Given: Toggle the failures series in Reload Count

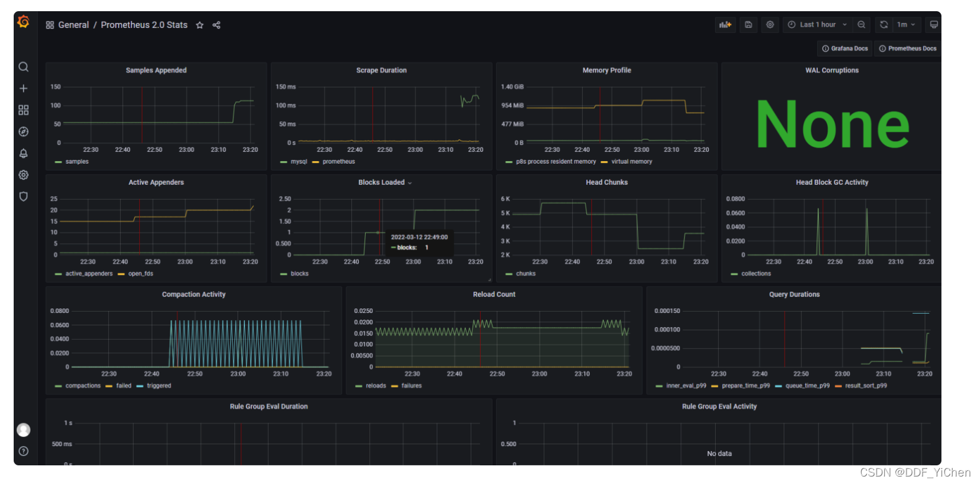Looking at the screenshot, I should [x=411, y=386].
